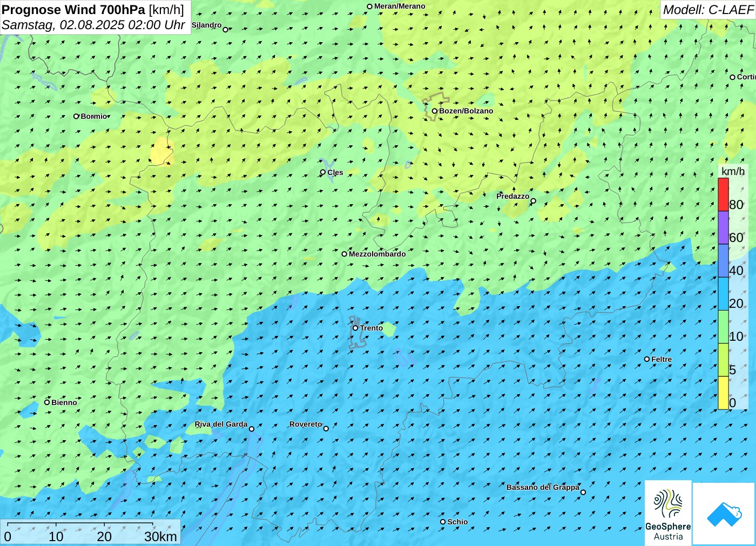Click the 'Feltre' map label
Viewport: 756px width, 546px height.
pos(661,359)
